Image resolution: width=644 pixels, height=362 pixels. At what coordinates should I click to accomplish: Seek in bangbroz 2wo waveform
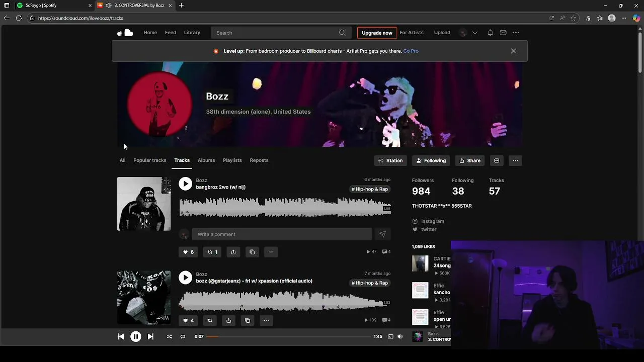tap(285, 207)
